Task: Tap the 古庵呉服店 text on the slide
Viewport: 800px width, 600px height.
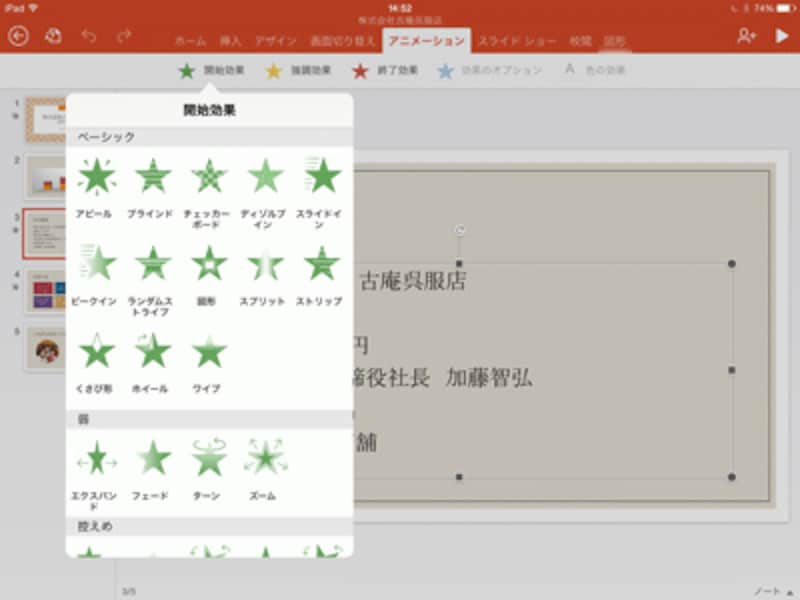Action: 413,281
